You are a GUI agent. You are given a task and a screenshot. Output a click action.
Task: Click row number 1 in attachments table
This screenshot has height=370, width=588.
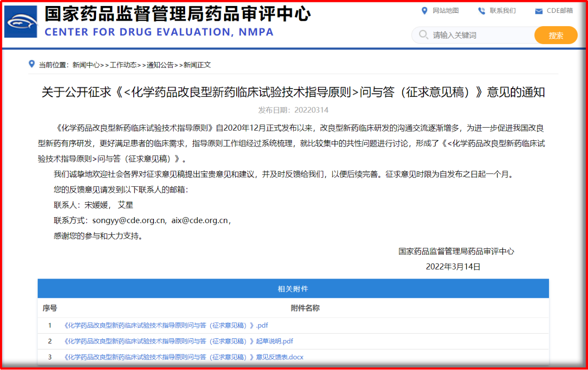50,325
